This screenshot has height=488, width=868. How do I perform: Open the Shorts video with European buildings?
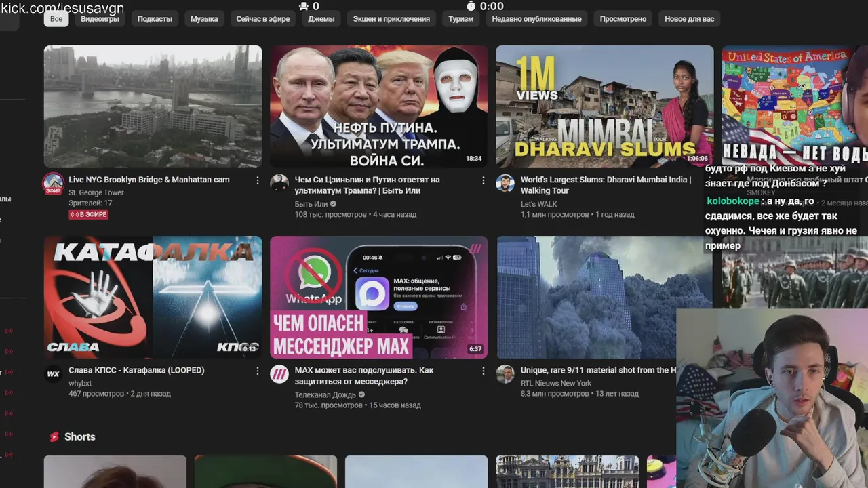(x=567, y=472)
